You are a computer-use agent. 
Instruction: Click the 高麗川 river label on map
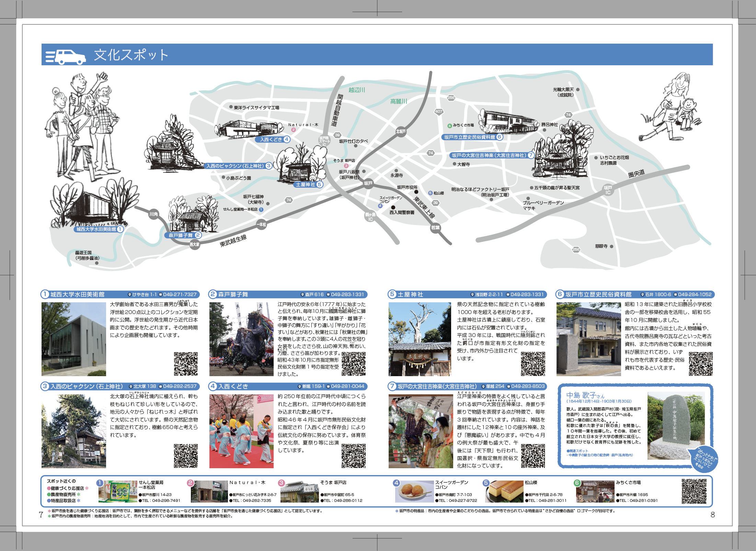pos(399,101)
